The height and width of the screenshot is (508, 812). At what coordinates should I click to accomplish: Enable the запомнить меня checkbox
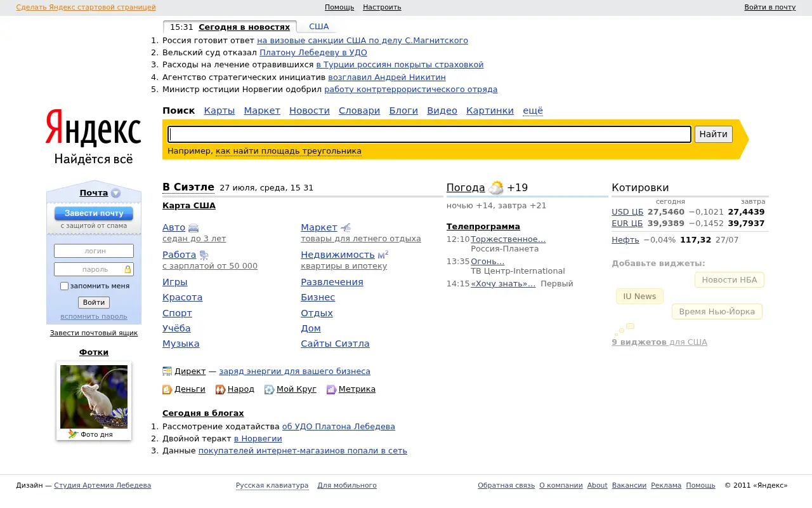[64, 286]
